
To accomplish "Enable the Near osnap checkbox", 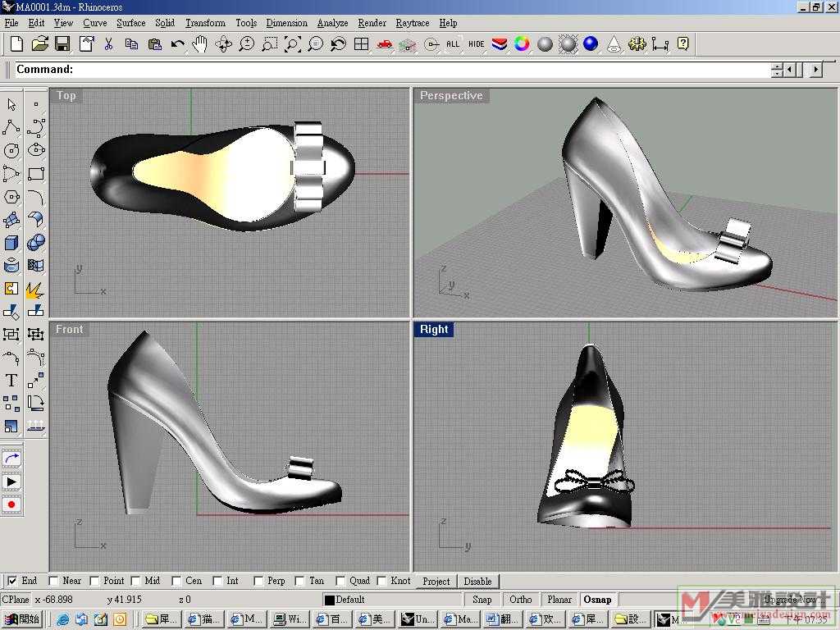I will tap(54, 581).
